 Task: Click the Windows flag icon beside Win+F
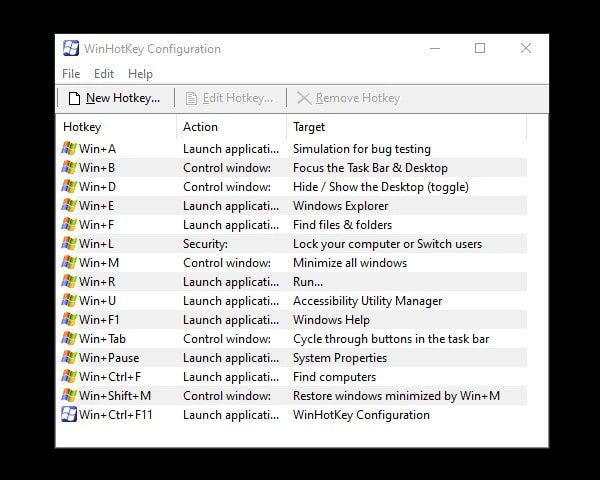tap(69, 225)
